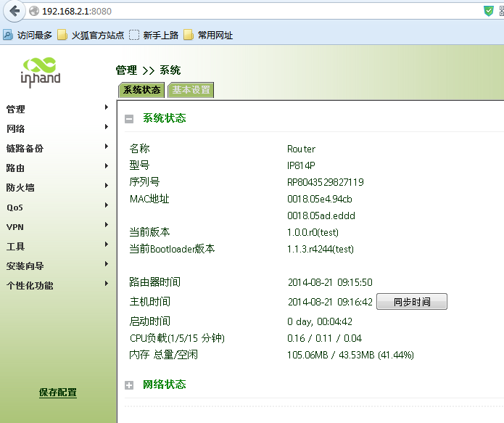Open the 链路备份 sidebar menu

click(25, 149)
